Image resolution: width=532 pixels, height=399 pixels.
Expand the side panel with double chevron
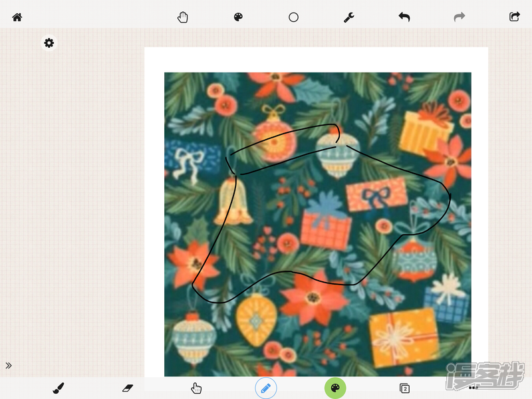tap(9, 365)
